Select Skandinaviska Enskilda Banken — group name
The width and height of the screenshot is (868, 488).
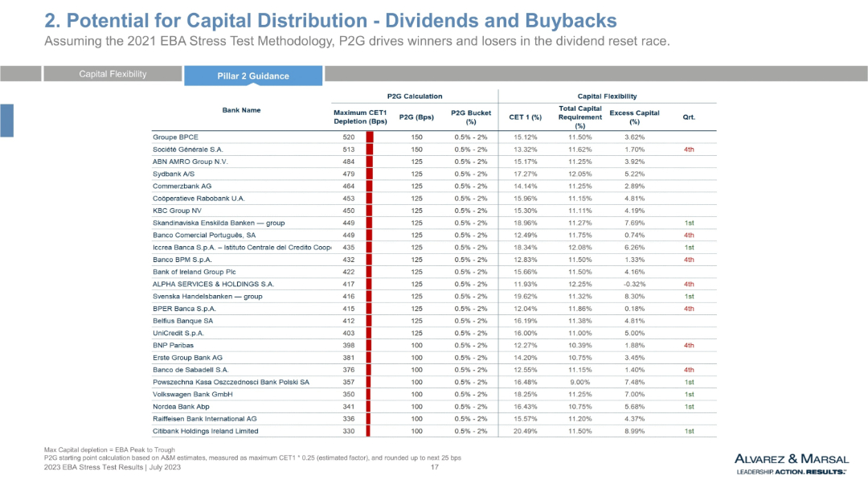tap(219, 223)
